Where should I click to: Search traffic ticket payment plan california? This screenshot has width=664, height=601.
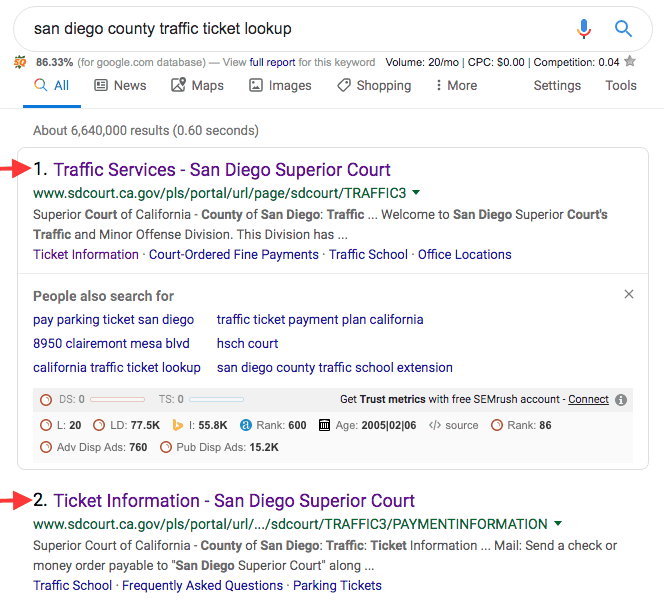(x=320, y=320)
